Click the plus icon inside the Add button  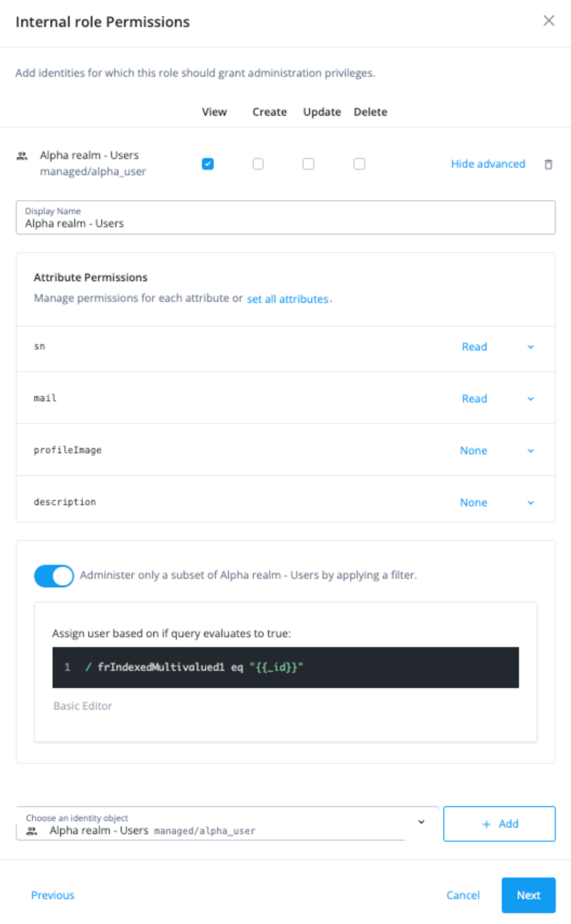[x=487, y=823]
